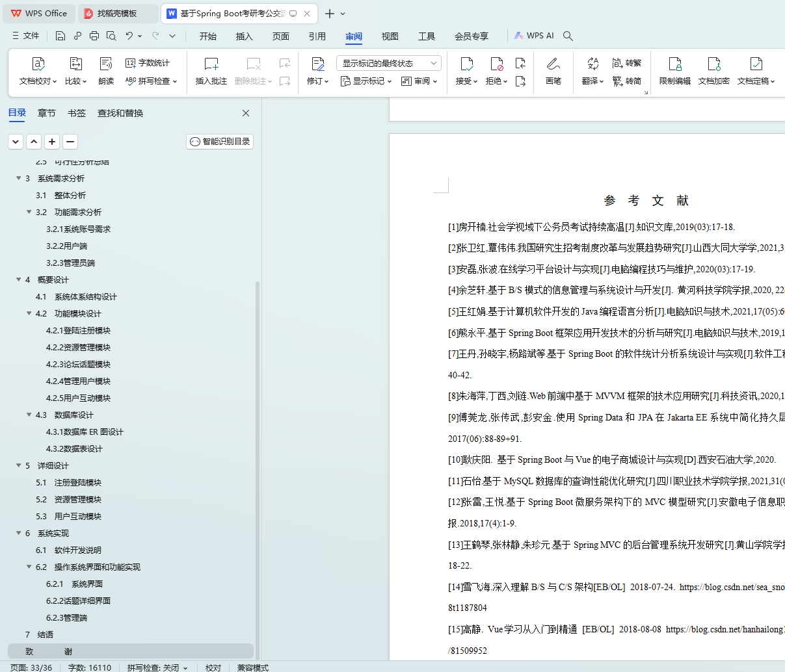Collapse the '5 详细设计' outline node
The height and width of the screenshot is (672, 785).
pyautogui.click(x=19, y=465)
